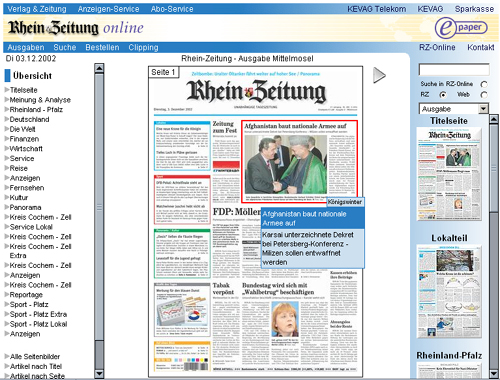Click thumbnail panel scrollbar thumb

tap(494, 168)
